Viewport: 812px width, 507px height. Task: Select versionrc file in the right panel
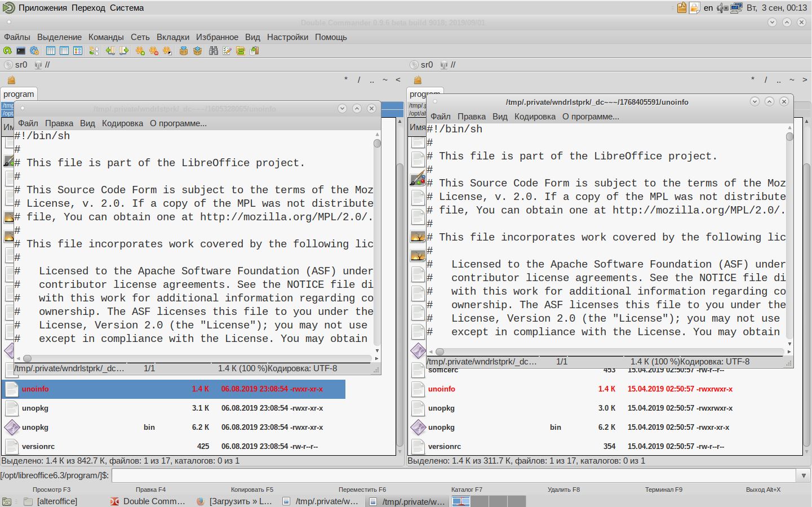click(444, 446)
